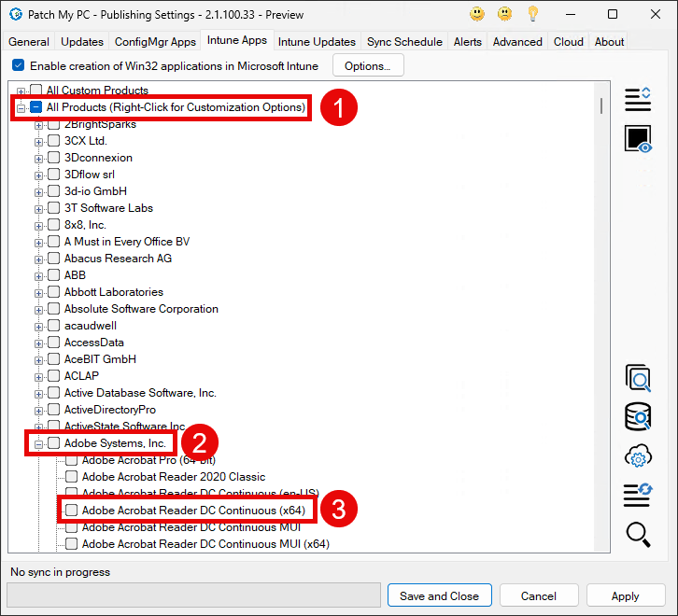Collapse the All Products tree node
Image resolution: width=678 pixels, height=616 pixels.
tap(21, 108)
